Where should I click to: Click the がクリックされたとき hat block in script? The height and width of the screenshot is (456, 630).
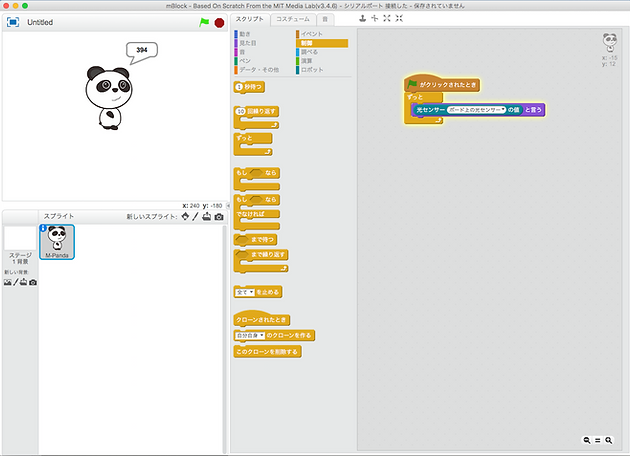click(442, 84)
